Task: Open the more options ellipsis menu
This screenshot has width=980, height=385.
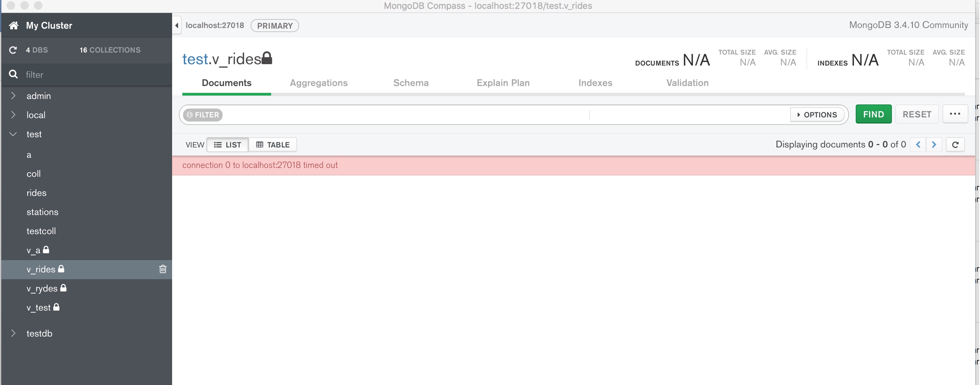Action: (x=955, y=114)
